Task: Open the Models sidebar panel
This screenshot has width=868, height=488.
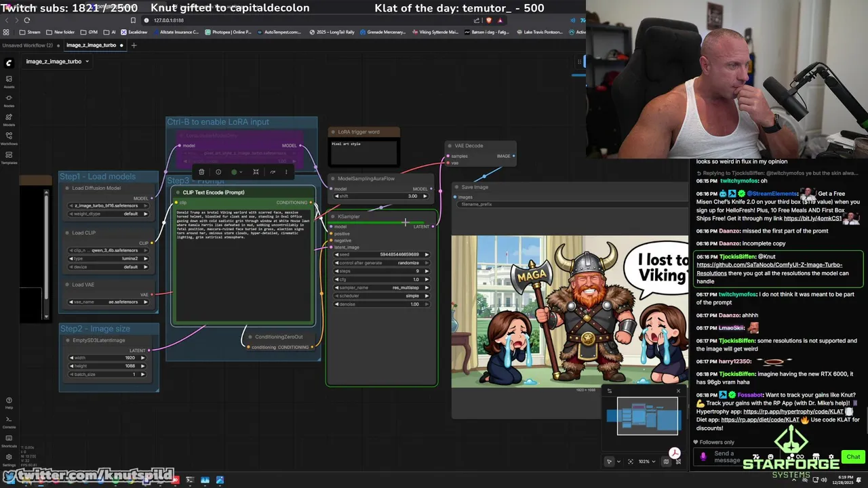Action: point(9,119)
